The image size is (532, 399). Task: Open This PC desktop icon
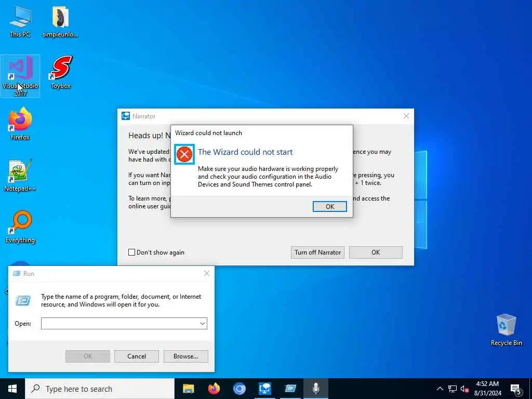[20, 21]
